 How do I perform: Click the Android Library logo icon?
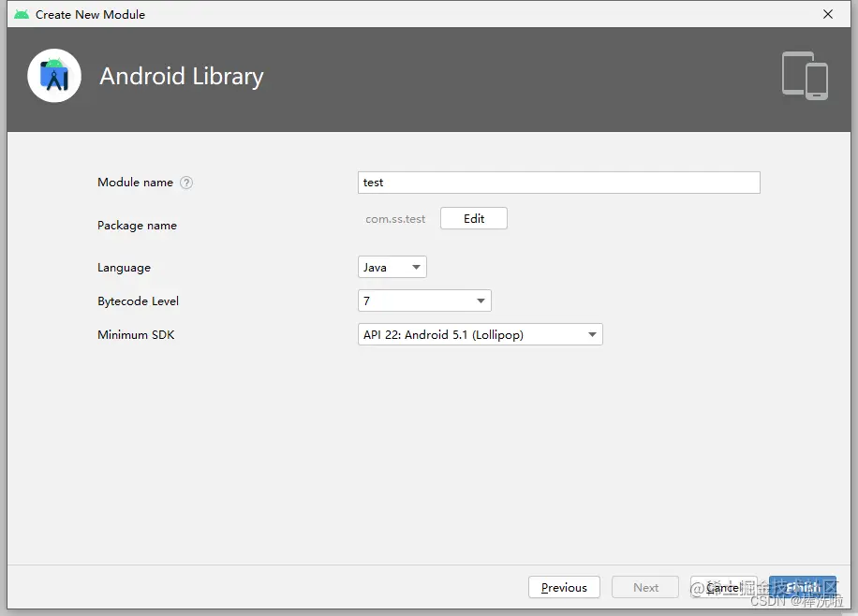coord(54,77)
